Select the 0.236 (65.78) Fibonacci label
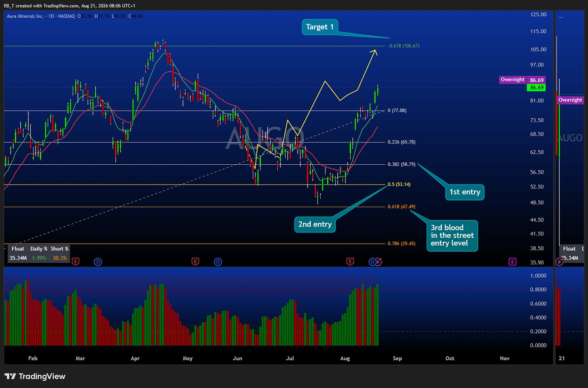Viewport: 588px width, 388px height. tap(401, 142)
